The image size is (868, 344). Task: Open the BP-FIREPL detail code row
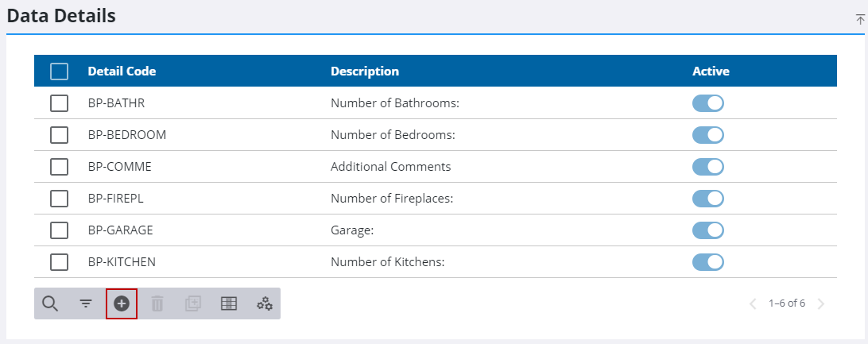115,199
